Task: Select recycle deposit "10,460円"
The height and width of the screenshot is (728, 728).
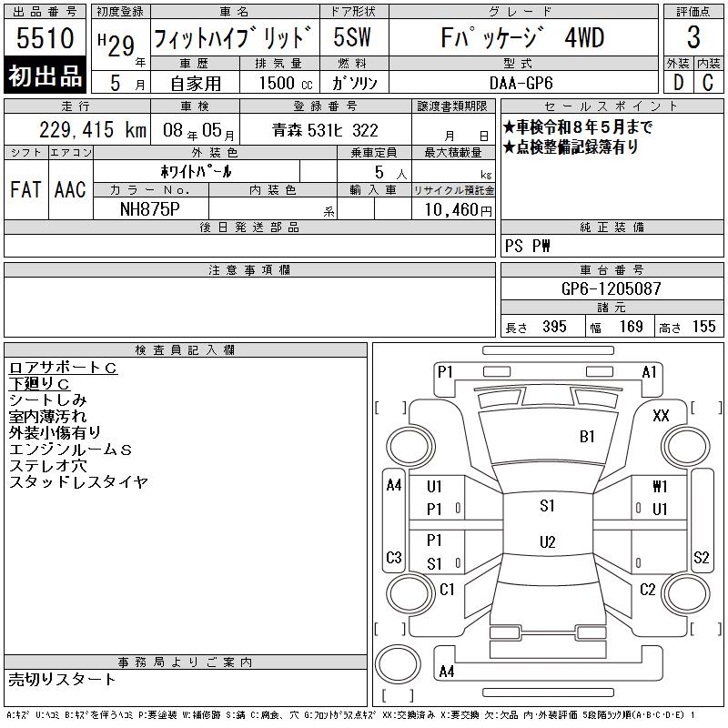Action: (x=459, y=210)
